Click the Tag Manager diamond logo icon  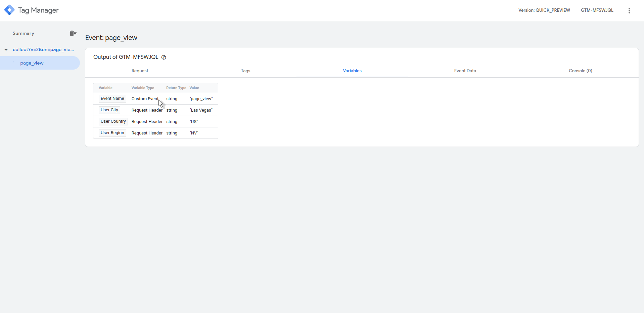[9, 10]
